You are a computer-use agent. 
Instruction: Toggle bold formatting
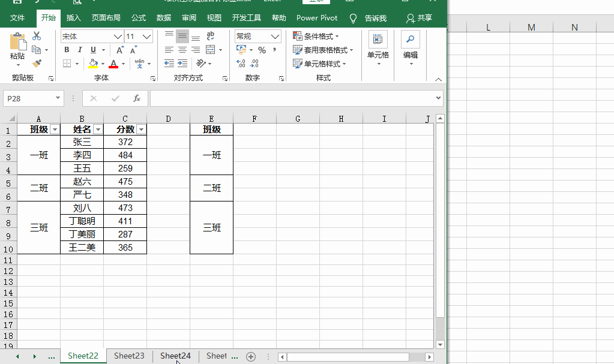(x=67, y=50)
